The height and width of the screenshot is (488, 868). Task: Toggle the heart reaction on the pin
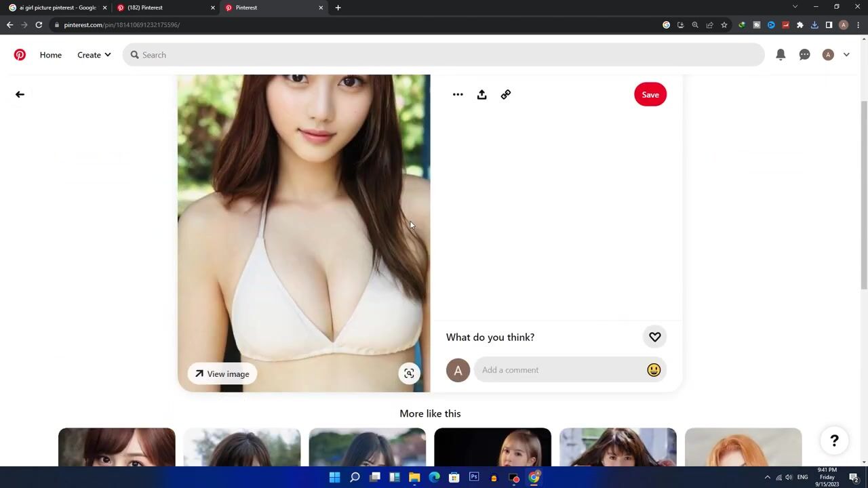click(654, 337)
